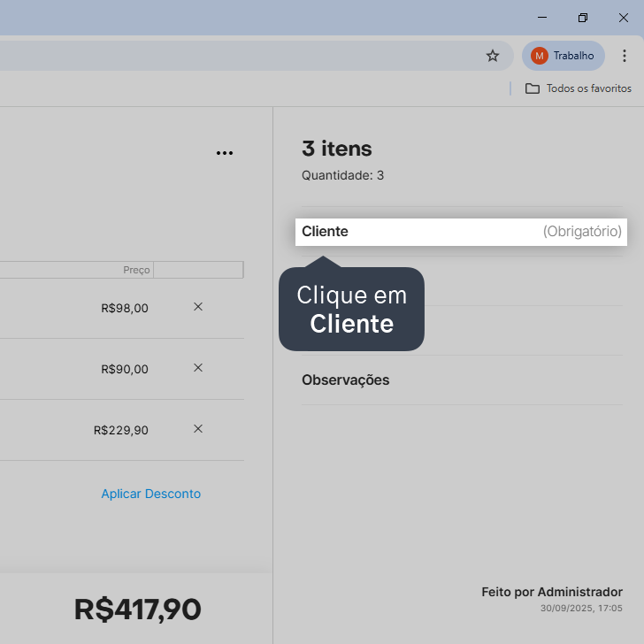Screen dimensions: 644x644
Task: Click the 30/09/2025, 17:05 timestamp
Action: [581, 609]
